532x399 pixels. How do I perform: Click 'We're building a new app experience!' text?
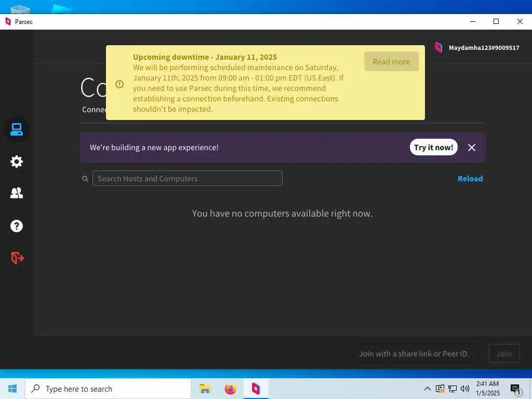(x=154, y=148)
